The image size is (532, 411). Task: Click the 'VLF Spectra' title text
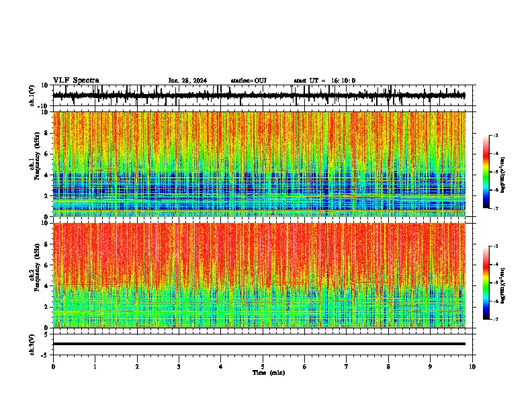(76, 81)
